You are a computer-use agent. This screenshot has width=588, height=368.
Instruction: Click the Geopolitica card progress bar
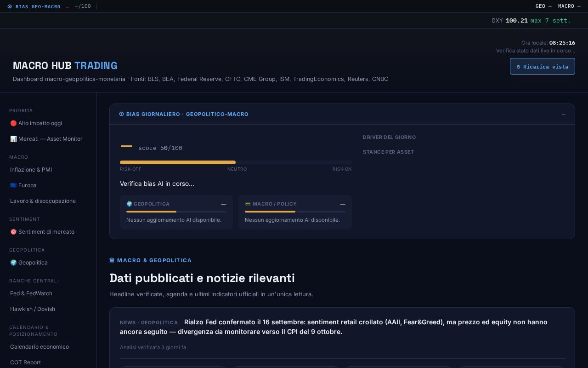coord(176,212)
